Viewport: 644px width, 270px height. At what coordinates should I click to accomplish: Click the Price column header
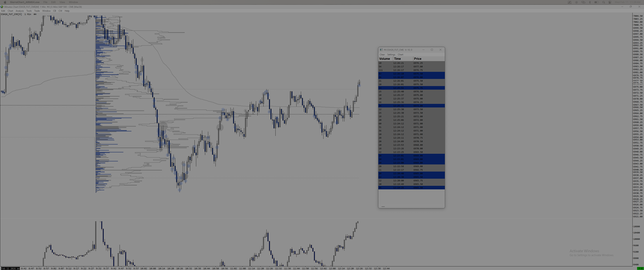click(x=417, y=59)
